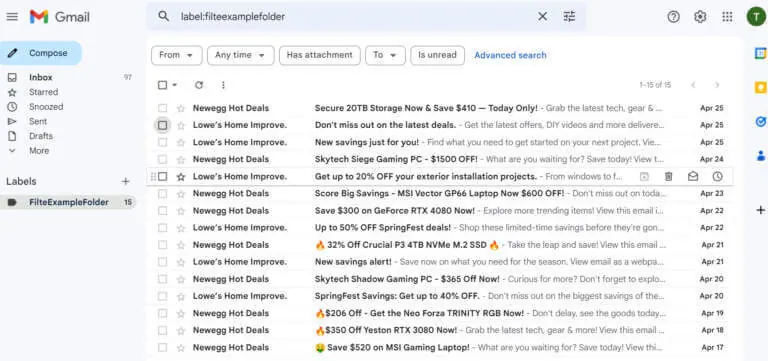Open the Starred folder in the sidebar
The width and height of the screenshot is (768, 361).
pos(43,92)
